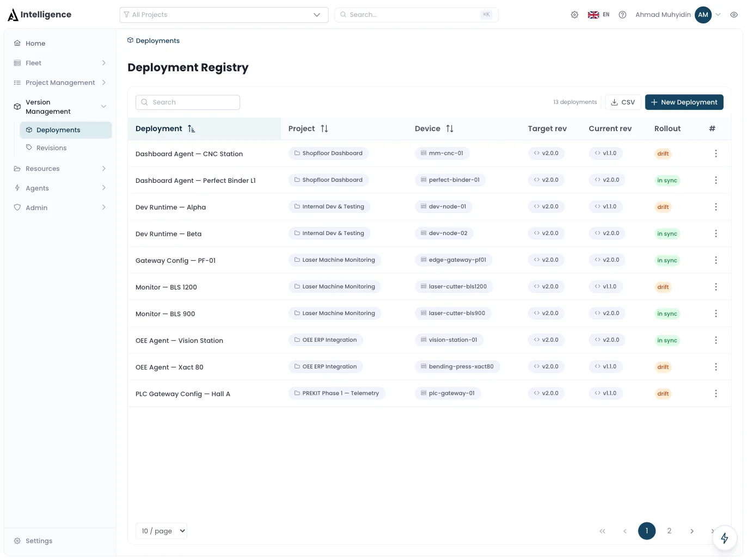
Task: Click OEE ERP Integration tag in Xact 80 row
Action: click(326, 367)
